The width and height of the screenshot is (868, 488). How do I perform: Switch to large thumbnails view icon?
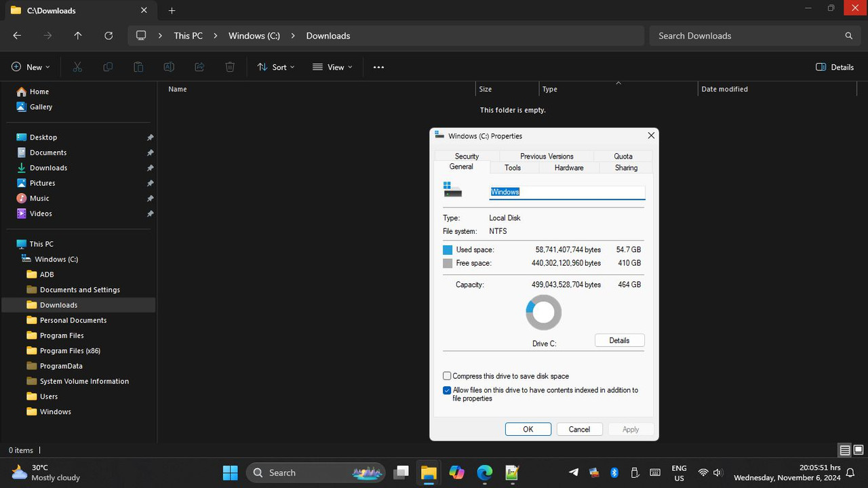(x=858, y=450)
